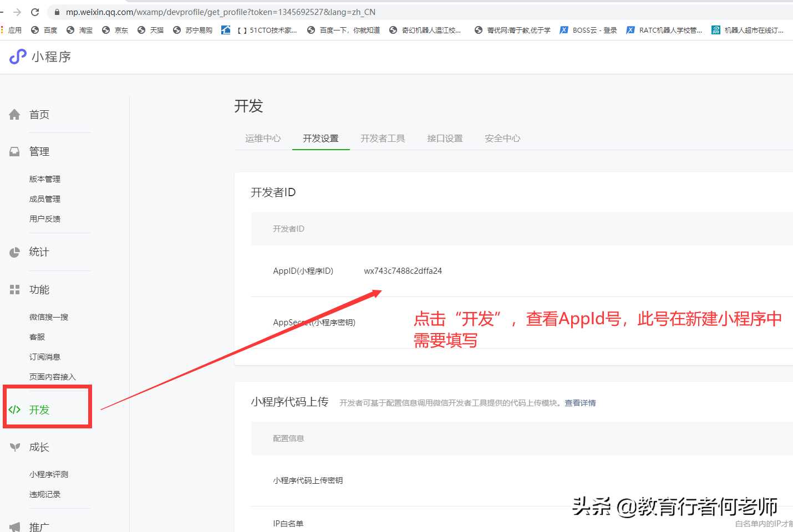Open the RATC机器人学校管 bookmark
The height and width of the screenshot is (532, 793).
tap(664, 30)
